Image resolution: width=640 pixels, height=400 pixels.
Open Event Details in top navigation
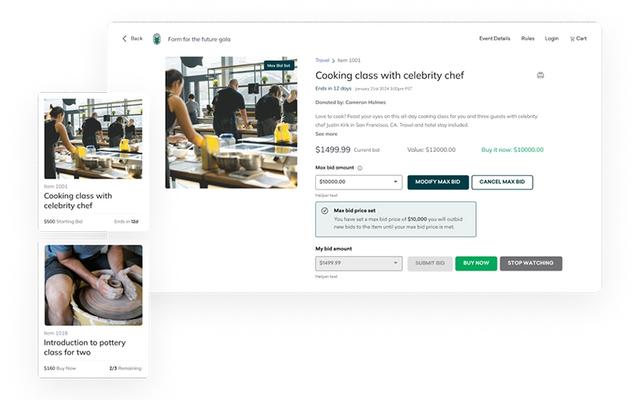495,39
